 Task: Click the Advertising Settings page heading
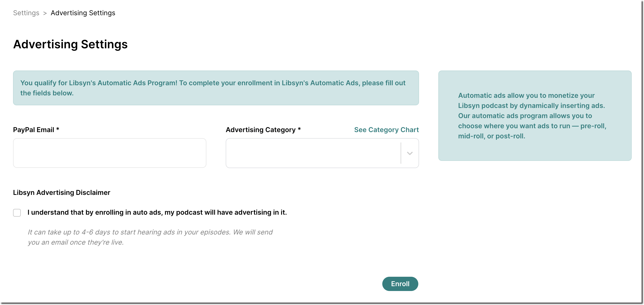[x=70, y=44]
